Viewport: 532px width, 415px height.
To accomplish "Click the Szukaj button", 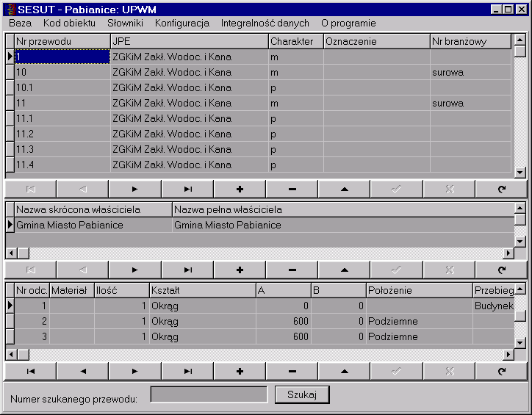I will [x=302, y=395].
